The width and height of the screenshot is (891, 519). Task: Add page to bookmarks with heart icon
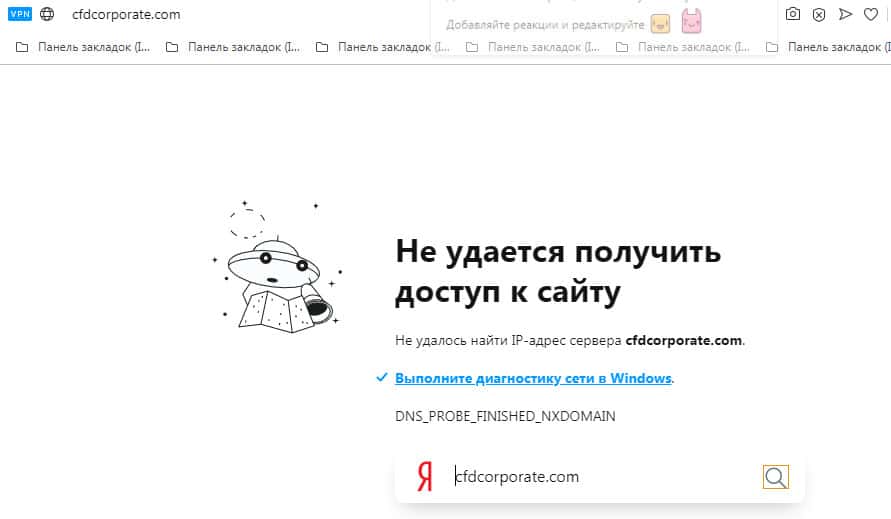[871, 14]
